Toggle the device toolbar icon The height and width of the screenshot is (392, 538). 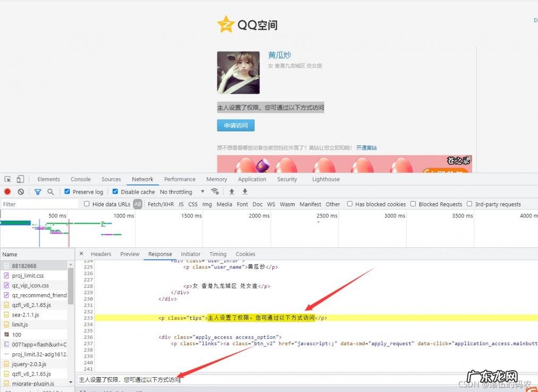coord(20,179)
